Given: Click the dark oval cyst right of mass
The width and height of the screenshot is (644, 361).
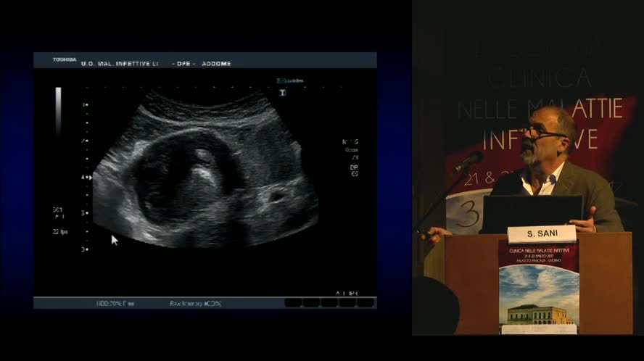Looking at the screenshot, I should point(276,195).
